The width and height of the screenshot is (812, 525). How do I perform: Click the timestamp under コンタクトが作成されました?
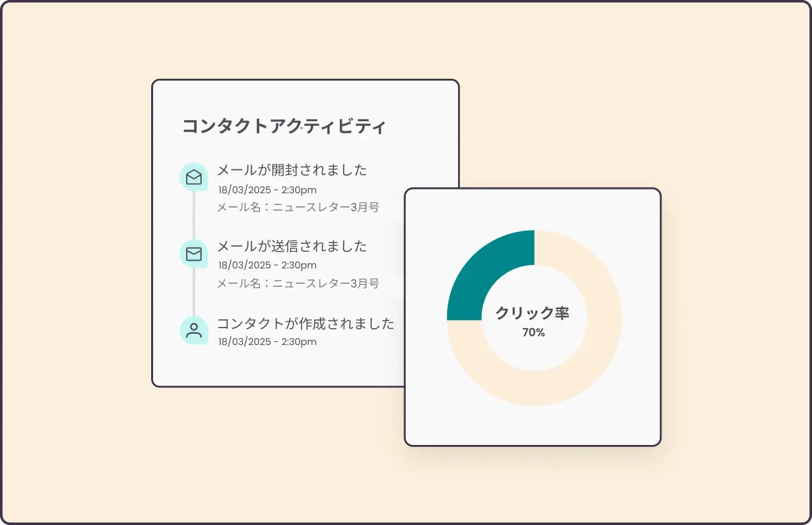267,341
